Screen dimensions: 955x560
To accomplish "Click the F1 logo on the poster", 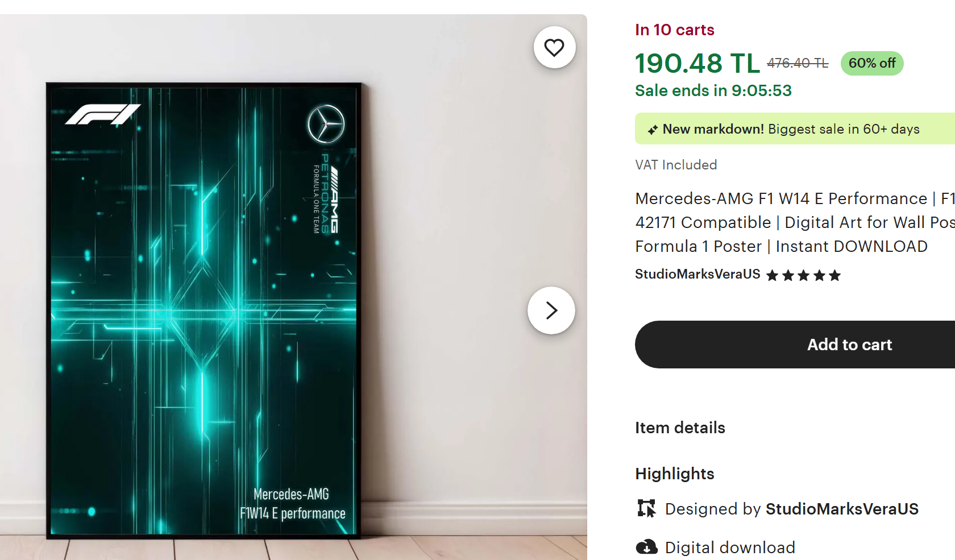I will click(103, 114).
